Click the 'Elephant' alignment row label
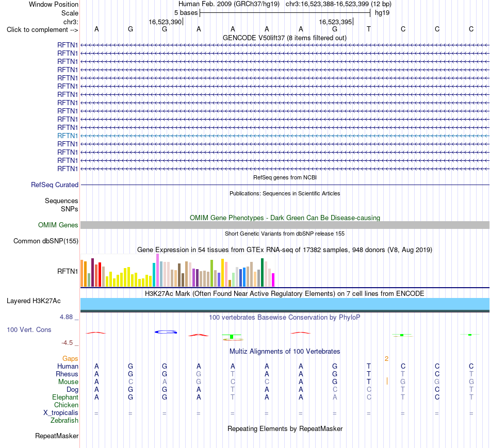The image size is (490, 448). pos(65,397)
